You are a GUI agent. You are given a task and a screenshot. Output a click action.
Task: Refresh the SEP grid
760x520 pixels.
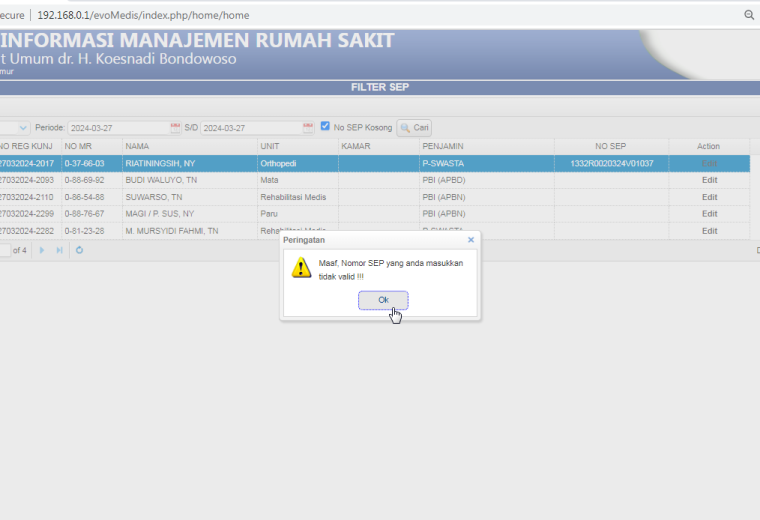click(x=79, y=250)
